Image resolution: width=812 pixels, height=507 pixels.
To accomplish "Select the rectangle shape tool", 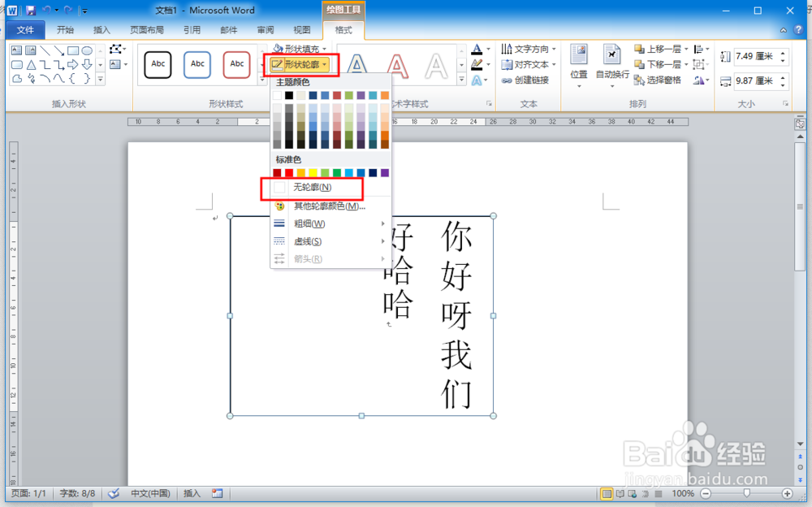I will click(x=73, y=51).
